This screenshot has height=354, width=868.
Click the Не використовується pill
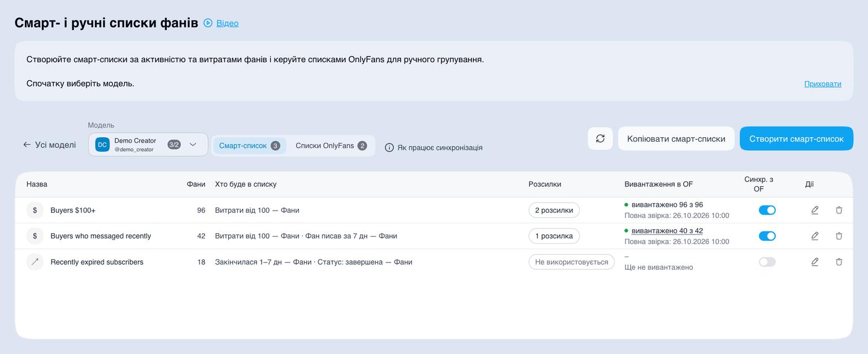[571, 262]
